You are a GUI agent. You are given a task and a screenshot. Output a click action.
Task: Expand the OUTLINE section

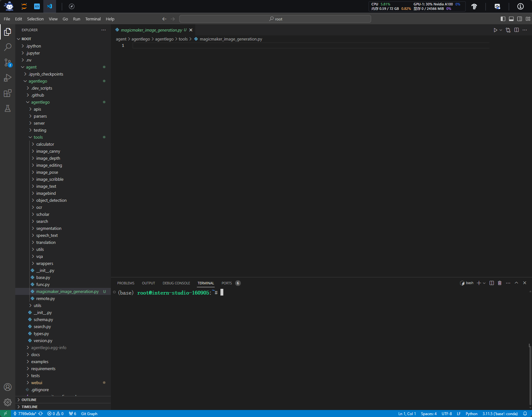(63, 400)
